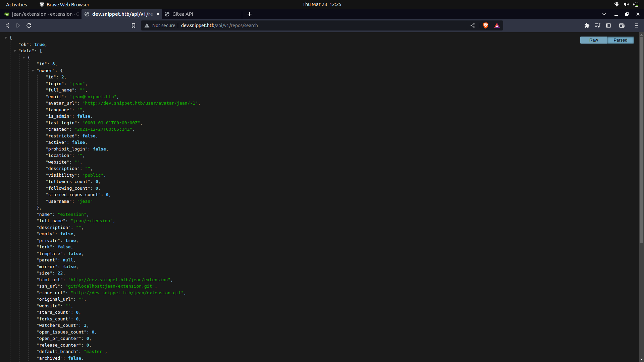This screenshot has height=362, width=644.
Task: Open the html_url repository link
Action: [119, 280]
